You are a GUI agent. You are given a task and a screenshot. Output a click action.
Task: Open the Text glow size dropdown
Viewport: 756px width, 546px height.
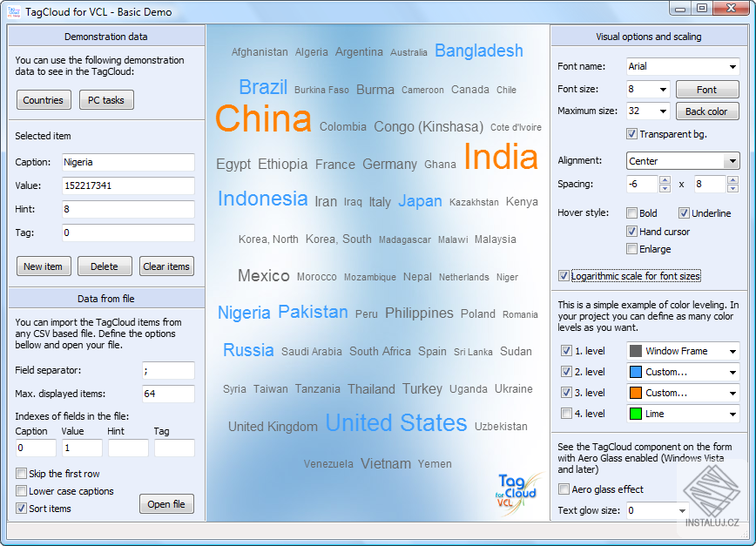point(683,511)
